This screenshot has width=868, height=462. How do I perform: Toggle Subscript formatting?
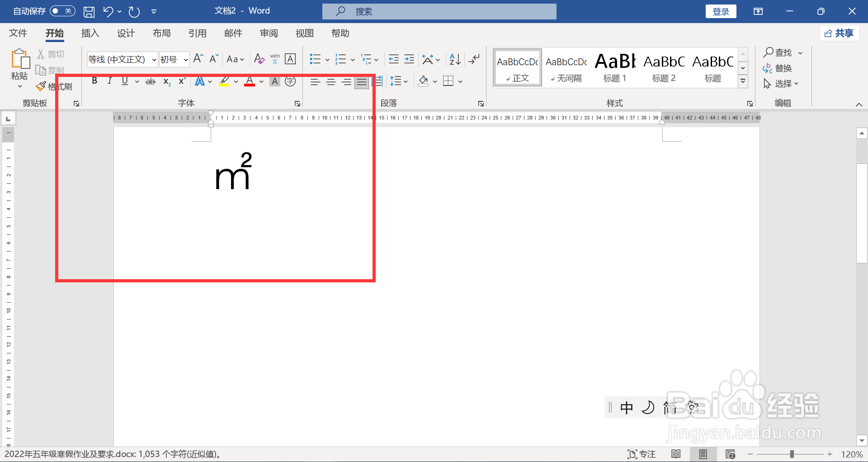tap(167, 81)
